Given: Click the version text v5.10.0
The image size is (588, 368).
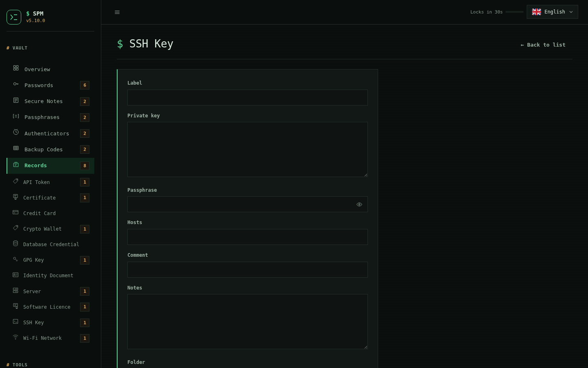Looking at the screenshot, I should pyautogui.click(x=36, y=20).
